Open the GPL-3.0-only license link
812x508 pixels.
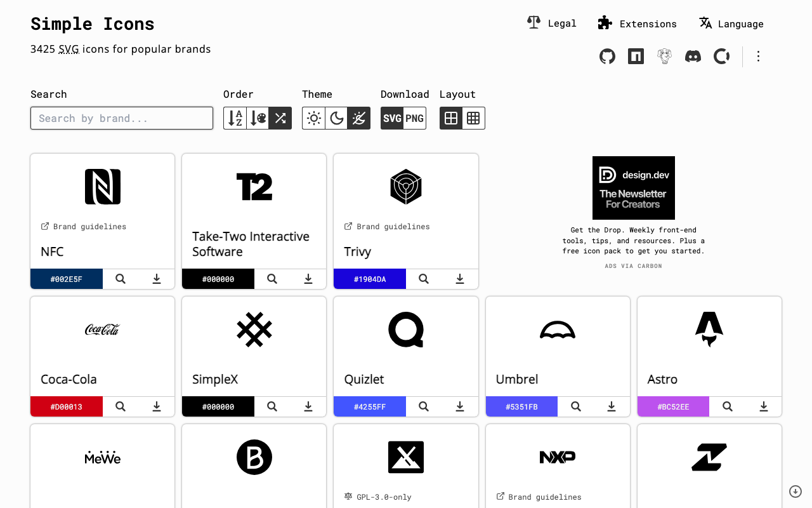tap(378, 497)
